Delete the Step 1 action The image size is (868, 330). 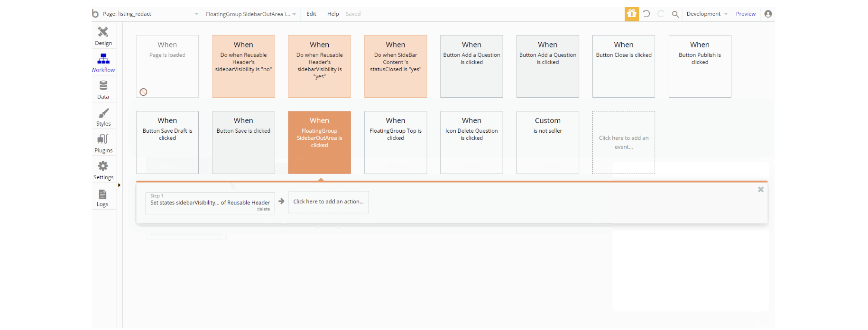pos(263,209)
